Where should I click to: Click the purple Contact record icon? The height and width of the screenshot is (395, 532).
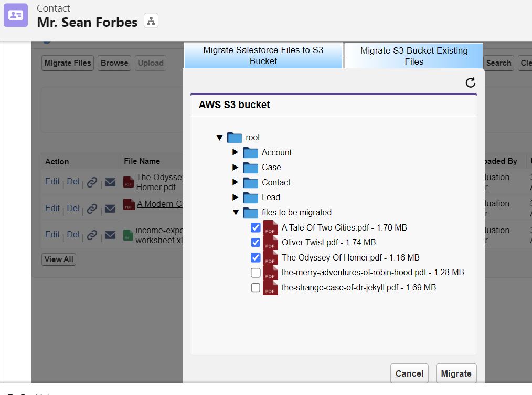(16, 15)
